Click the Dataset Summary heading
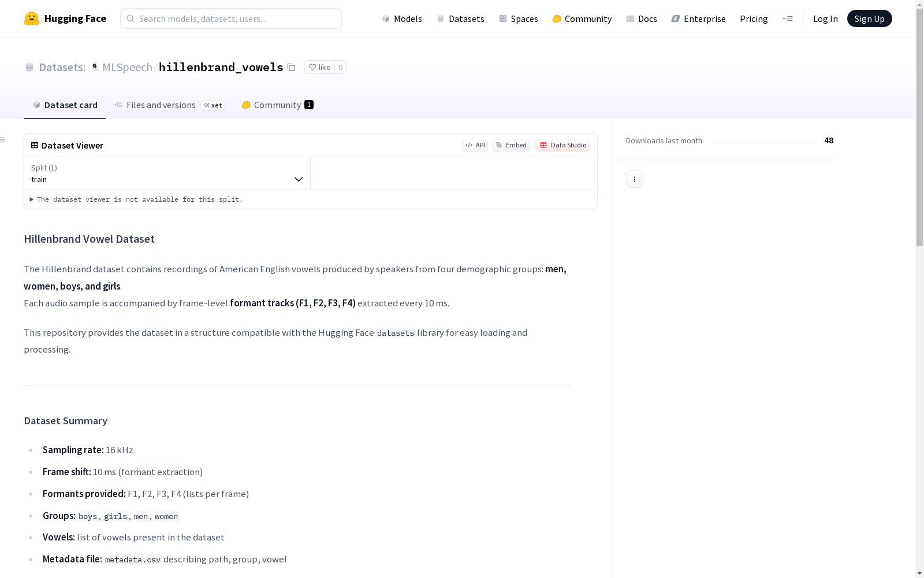The height and width of the screenshot is (578, 924). [x=65, y=421]
